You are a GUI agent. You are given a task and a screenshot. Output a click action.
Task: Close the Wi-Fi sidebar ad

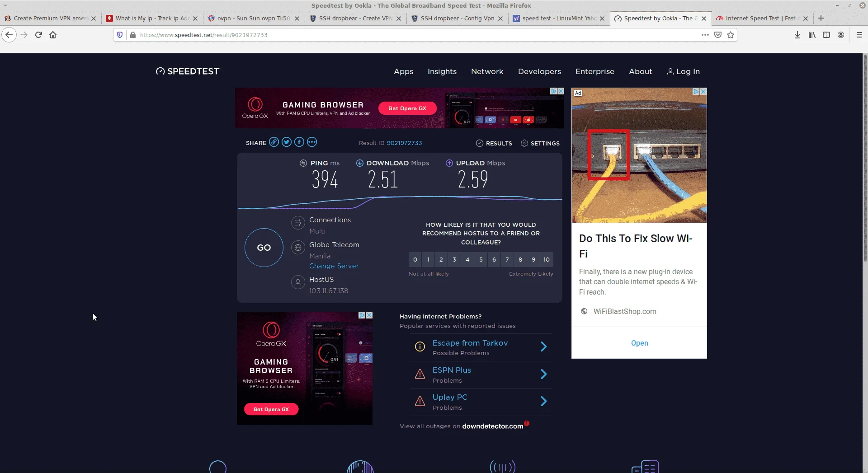click(703, 91)
